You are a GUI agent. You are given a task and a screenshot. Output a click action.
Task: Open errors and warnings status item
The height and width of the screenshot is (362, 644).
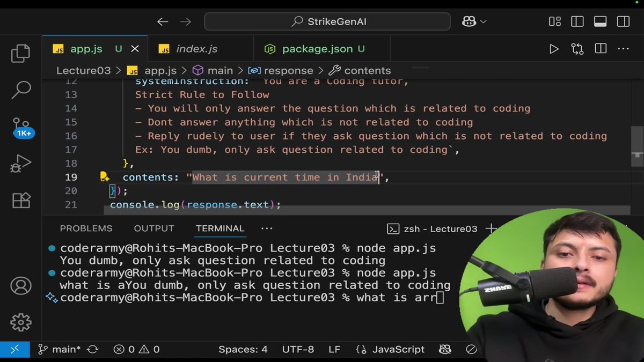click(x=137, y=349)
